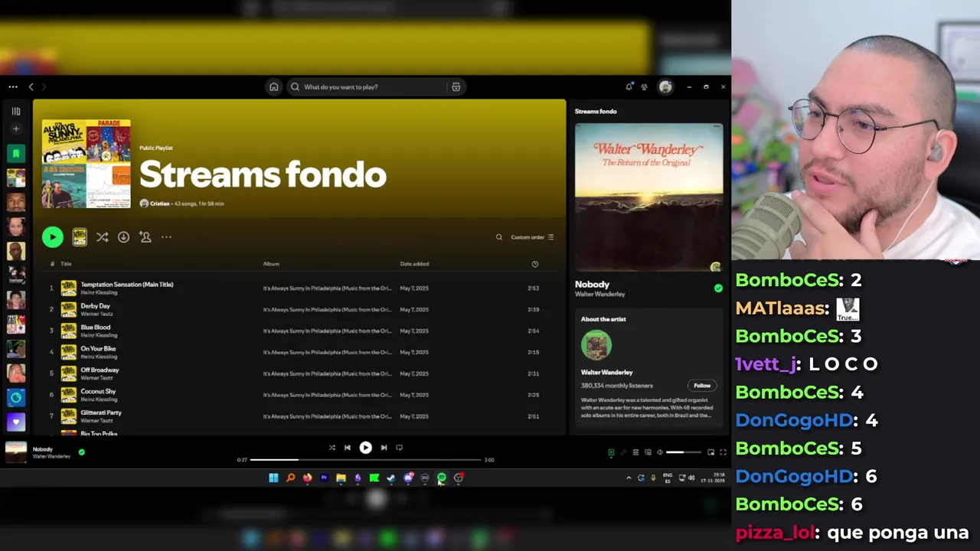The image size is (980, 551).
Task: Open Discord from the taskbar
Action: pos(408,478)
